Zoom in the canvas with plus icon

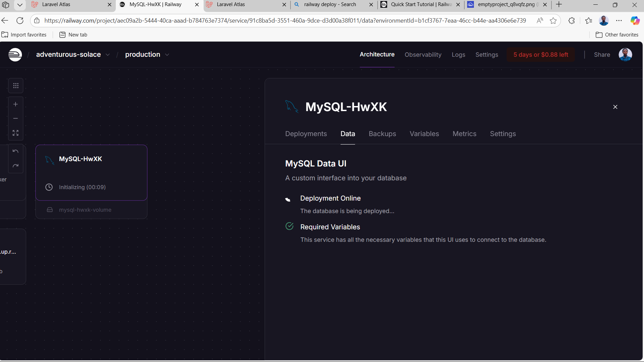(x=16, y=104)
